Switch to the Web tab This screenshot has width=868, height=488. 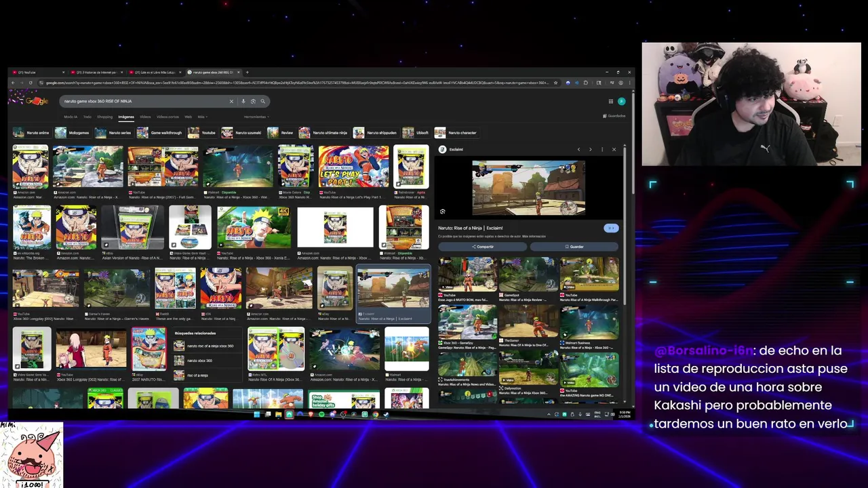pos(189,117)
